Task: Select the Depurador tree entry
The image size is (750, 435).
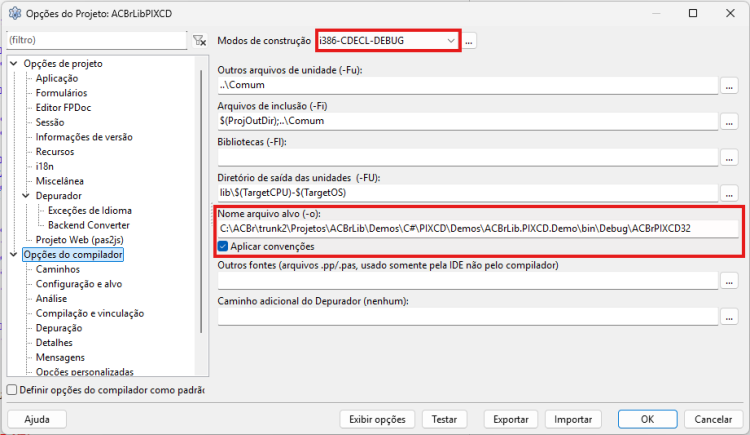Action: (58, 196)
